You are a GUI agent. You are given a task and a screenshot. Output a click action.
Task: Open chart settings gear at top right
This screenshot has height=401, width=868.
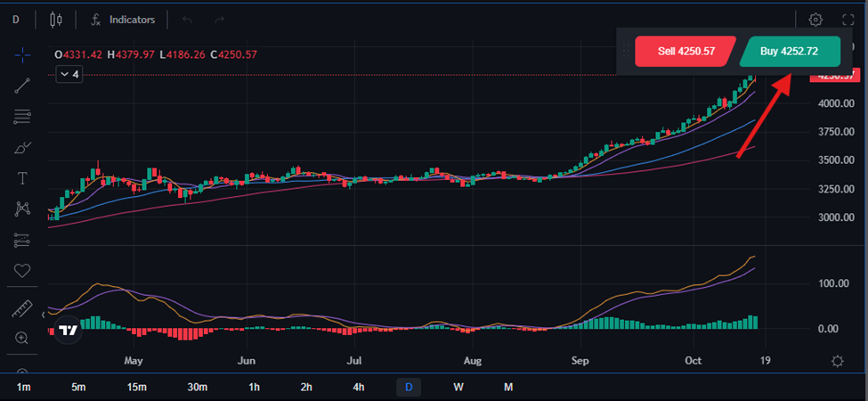[x=815, y=20]
